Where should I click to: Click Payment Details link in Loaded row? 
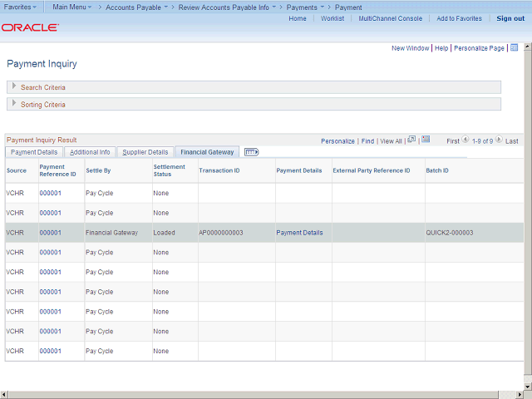(x=299, y=233)
